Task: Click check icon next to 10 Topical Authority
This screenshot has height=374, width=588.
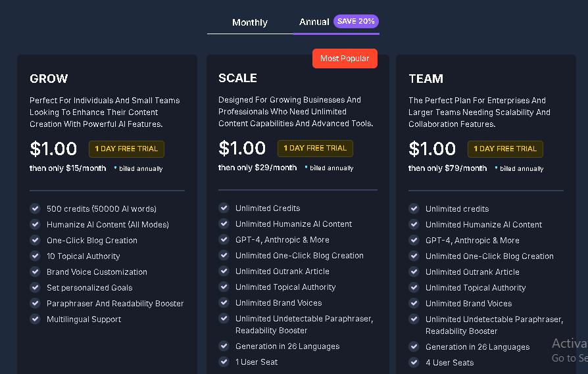Action: point(36,256)
